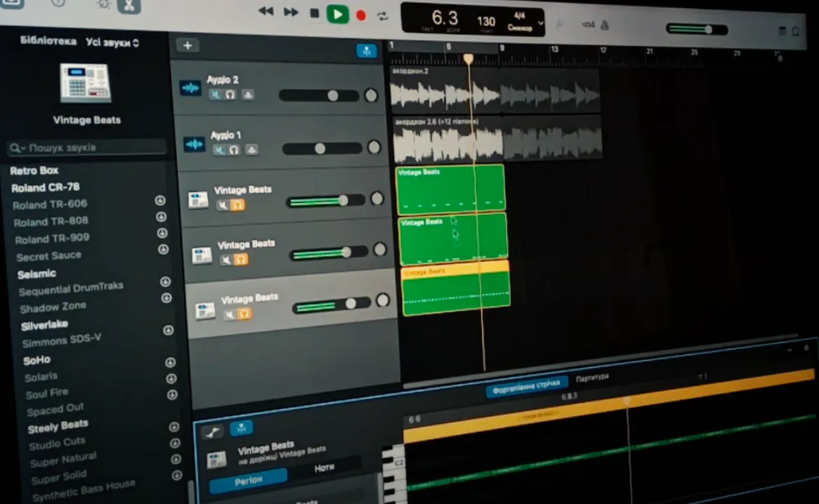The width and height of the screenshot is (819, 504).
Task: Select Steely Beats in library list
Action: click(58, 426)
